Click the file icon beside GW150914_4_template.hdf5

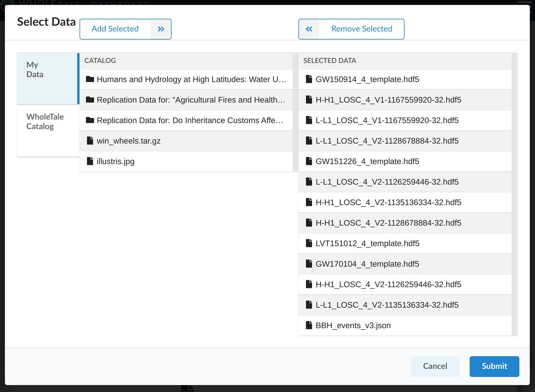(309, 79)
